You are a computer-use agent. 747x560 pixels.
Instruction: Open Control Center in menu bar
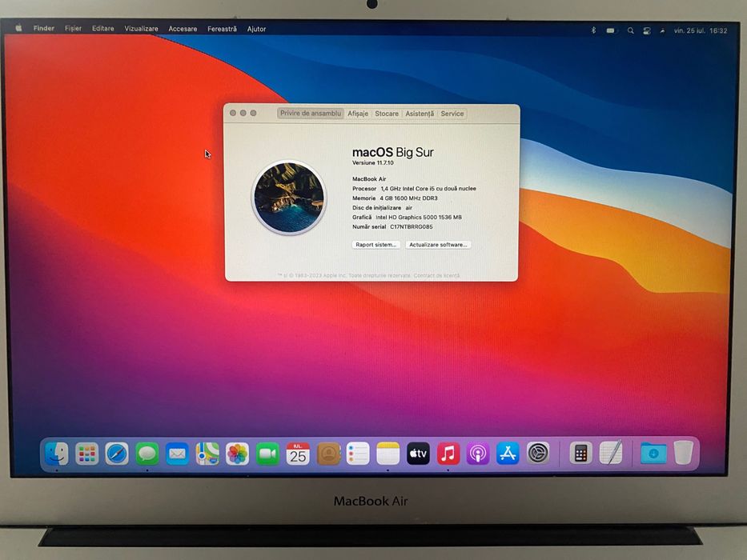click(646, 31)
